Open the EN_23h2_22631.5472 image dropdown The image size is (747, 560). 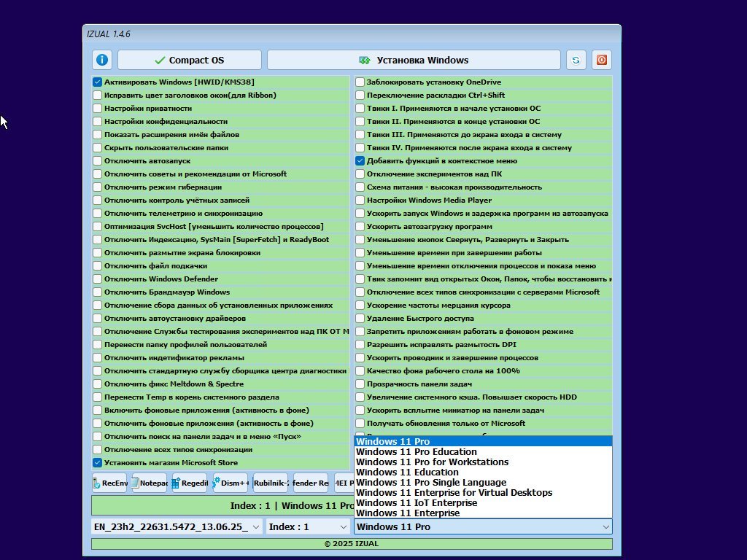click(177, 526)
